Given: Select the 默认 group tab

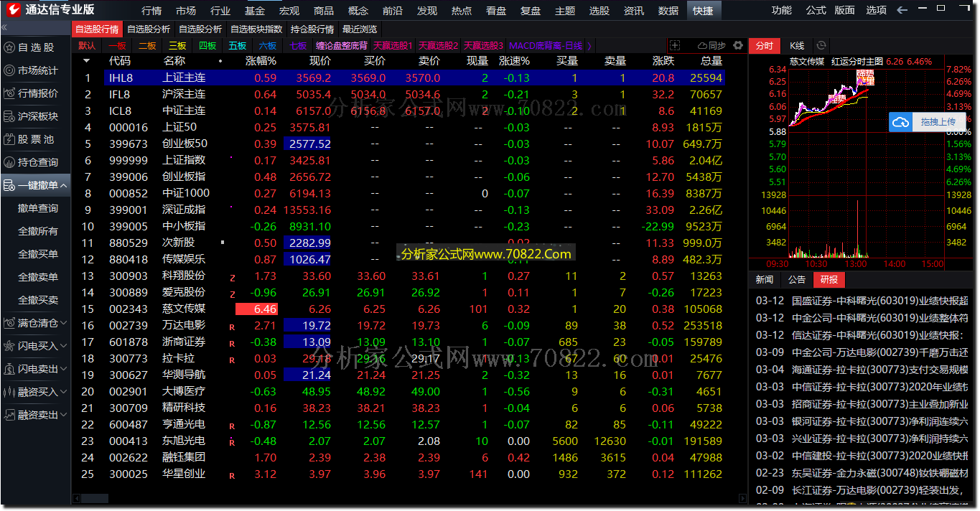Looking at the screenshot, I should click(x=86, y=45).
